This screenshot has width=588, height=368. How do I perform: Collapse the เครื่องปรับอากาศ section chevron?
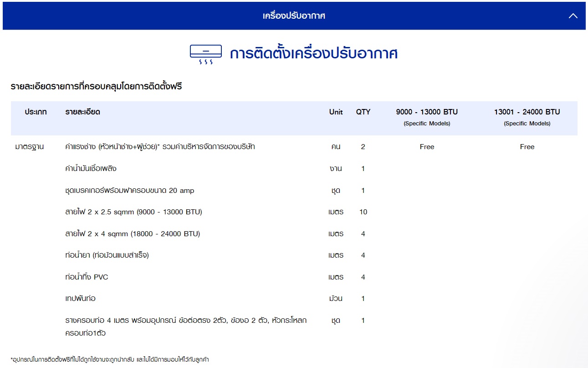(573, 16)
